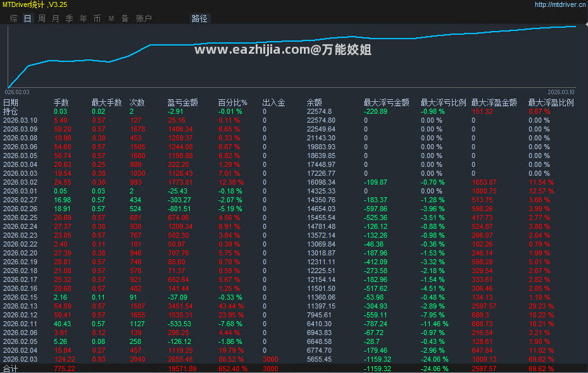The height and width of the screenshot is (373, 588).
Task: Select the 2026.02.05 date row
Action: pos(20,342)
